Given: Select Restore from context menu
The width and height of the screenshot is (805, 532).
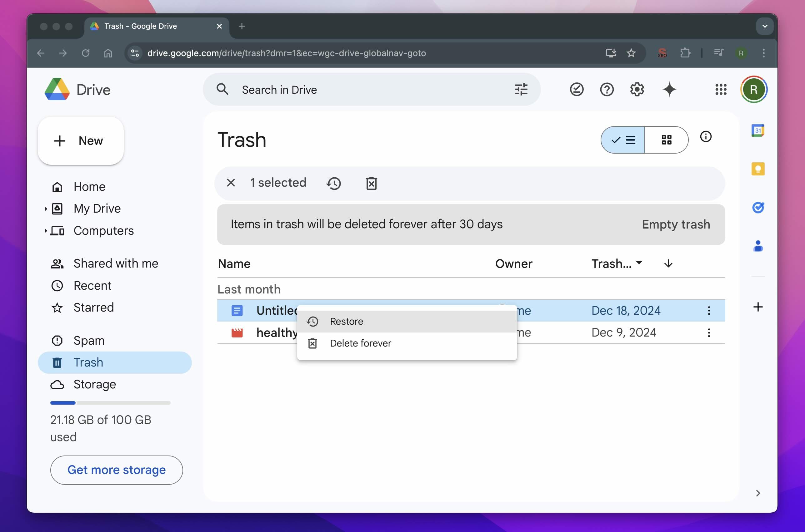Looking at the screenshot, I should (x=346, y=321).
